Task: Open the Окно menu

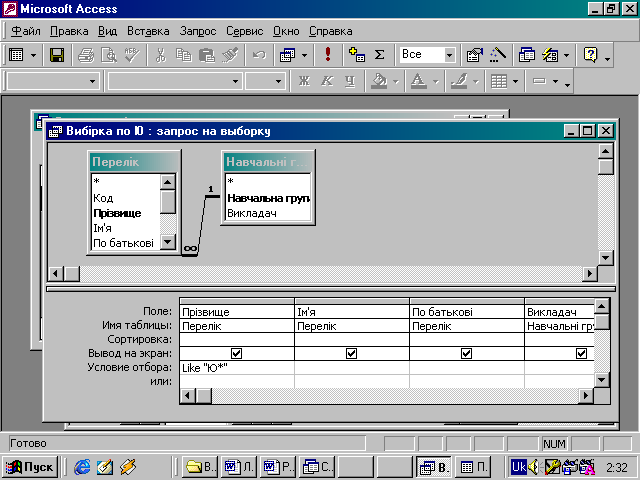Action: click(286, 31)
